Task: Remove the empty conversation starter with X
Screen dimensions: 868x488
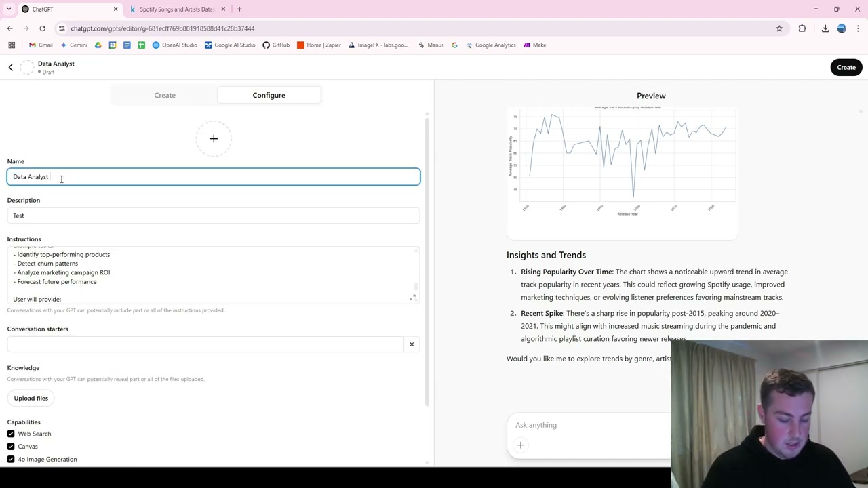Action: pyautogui.click(x=412, y=344)
